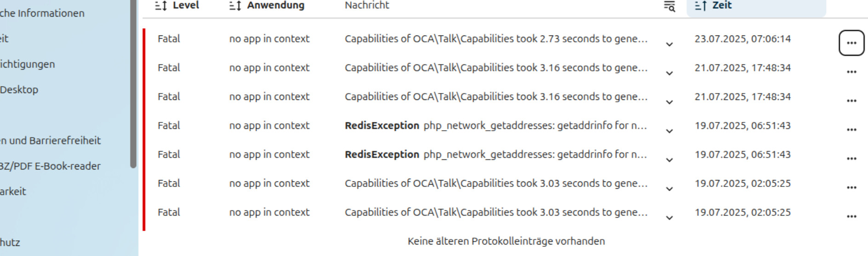The height and width of the screenshot is (256, 868).
Task: Expand the first RedisException message details
Action: [x=669, y=131]
